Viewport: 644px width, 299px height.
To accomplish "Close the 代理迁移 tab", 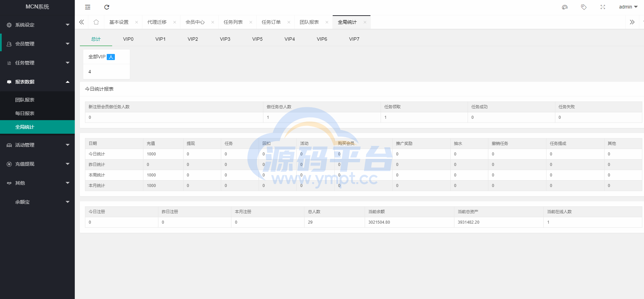I will tap(175, 22).
